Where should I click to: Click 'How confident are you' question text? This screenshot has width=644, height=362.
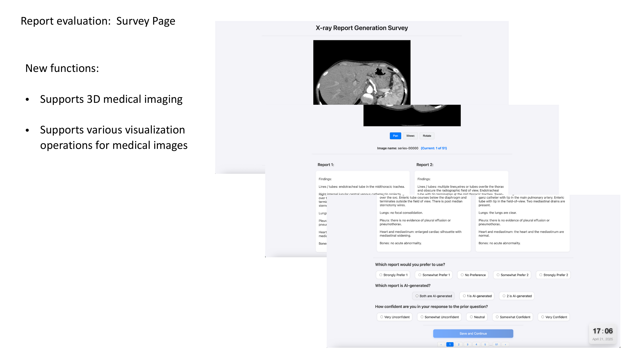point(431,306)
